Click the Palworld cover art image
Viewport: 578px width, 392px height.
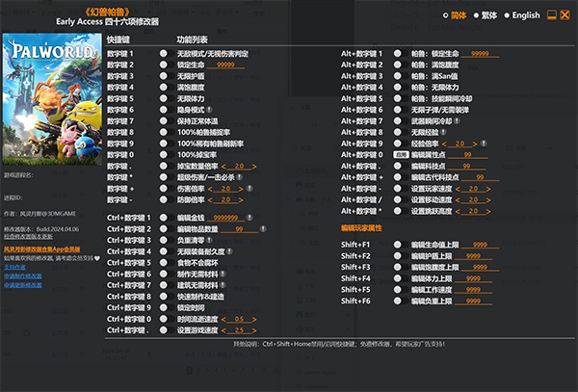[x=52, y=99]
